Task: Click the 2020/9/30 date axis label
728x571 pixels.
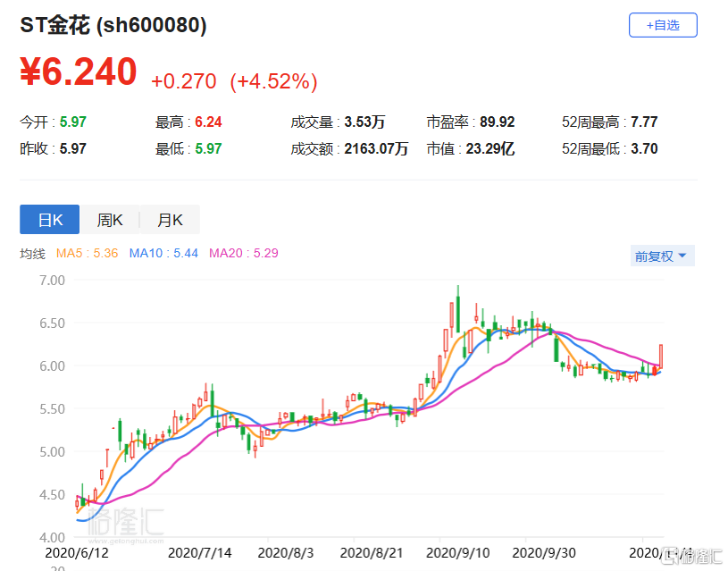Action: 544,553
